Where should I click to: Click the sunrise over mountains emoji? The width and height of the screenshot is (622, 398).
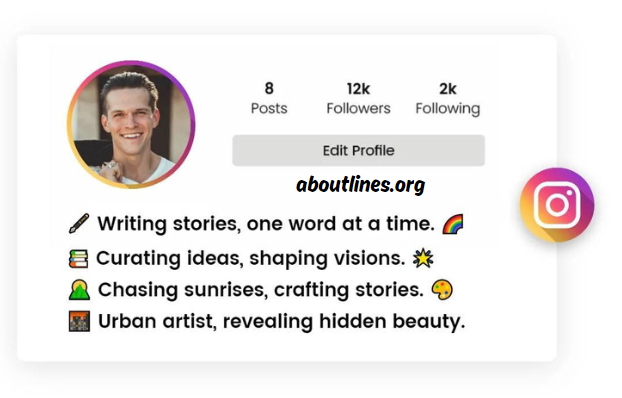click(79, 290)
